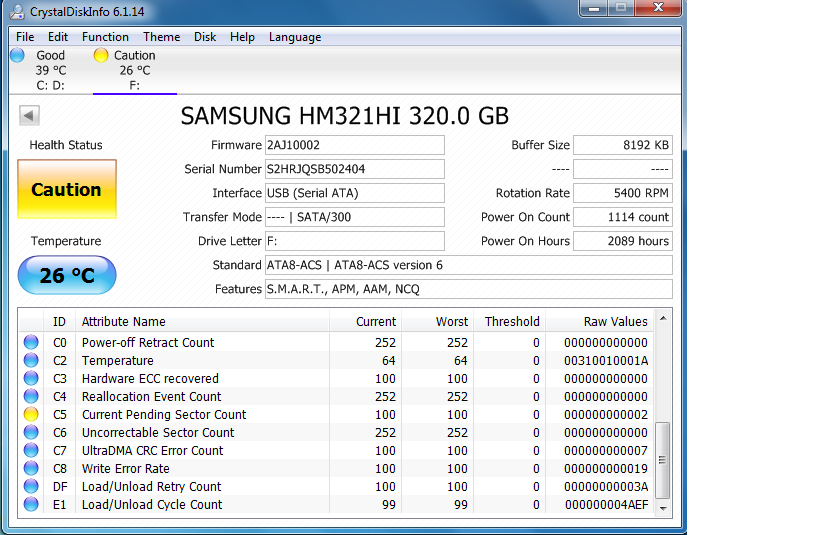Open the Language menu
816x535 pixels.
[295, 37]
